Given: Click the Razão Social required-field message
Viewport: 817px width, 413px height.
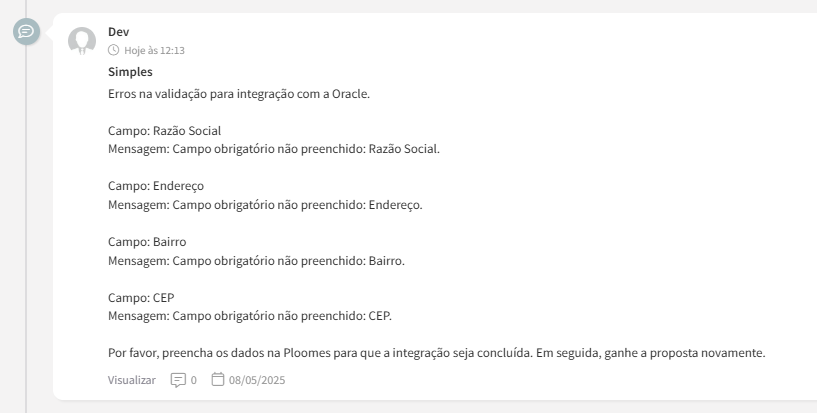Looking at the screenshot, I should click(x=273, y=149).
